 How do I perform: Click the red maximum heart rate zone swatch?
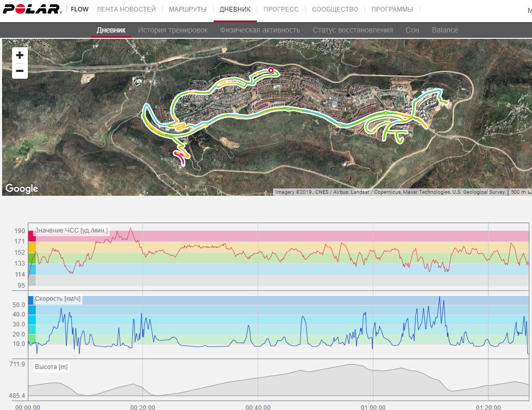tap(32, 236)
